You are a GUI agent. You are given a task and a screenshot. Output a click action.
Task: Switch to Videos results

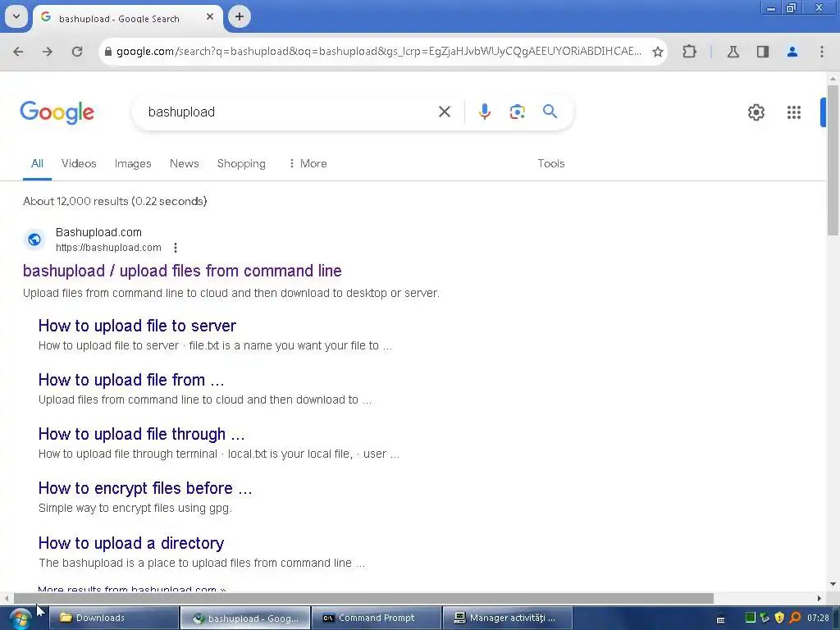coord(79,163)
